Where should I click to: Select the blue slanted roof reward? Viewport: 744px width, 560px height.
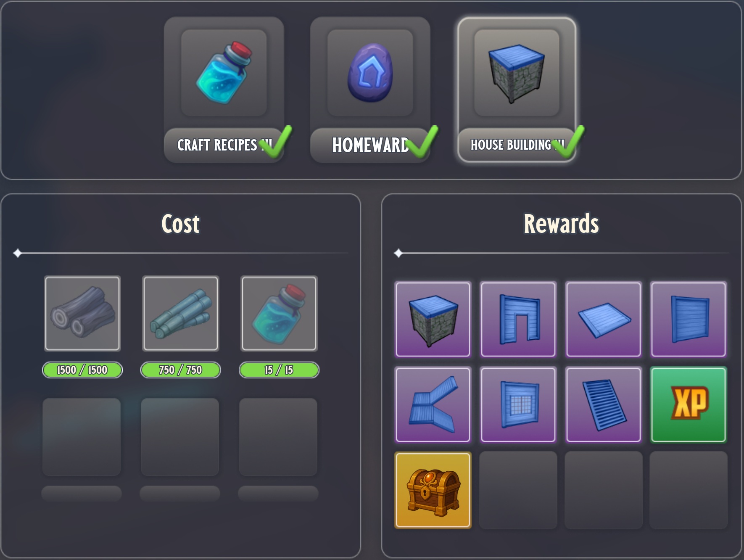[x=604, y=404]
